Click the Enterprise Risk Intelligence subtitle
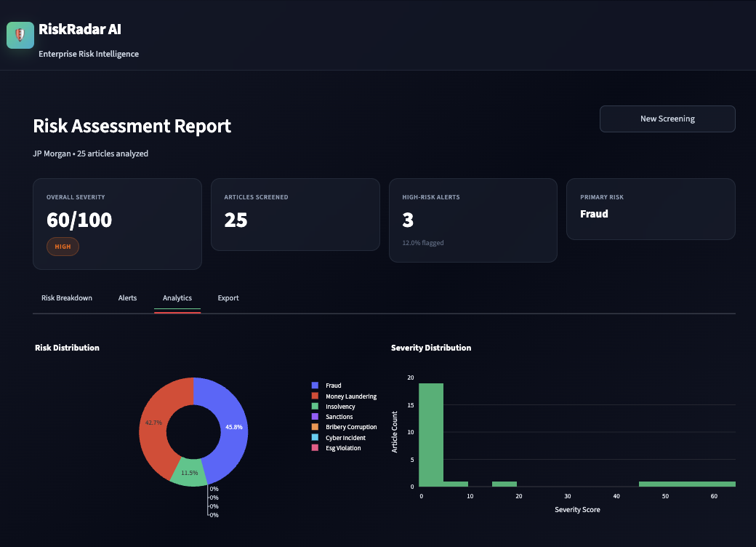Screen dimensions: 756x547 [89, 54]
